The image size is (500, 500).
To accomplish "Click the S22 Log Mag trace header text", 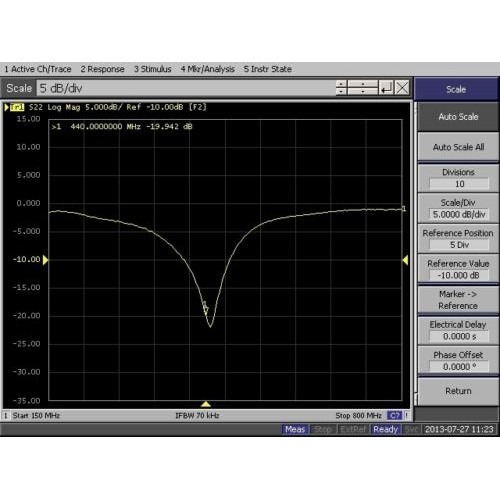I will (118, 107).
